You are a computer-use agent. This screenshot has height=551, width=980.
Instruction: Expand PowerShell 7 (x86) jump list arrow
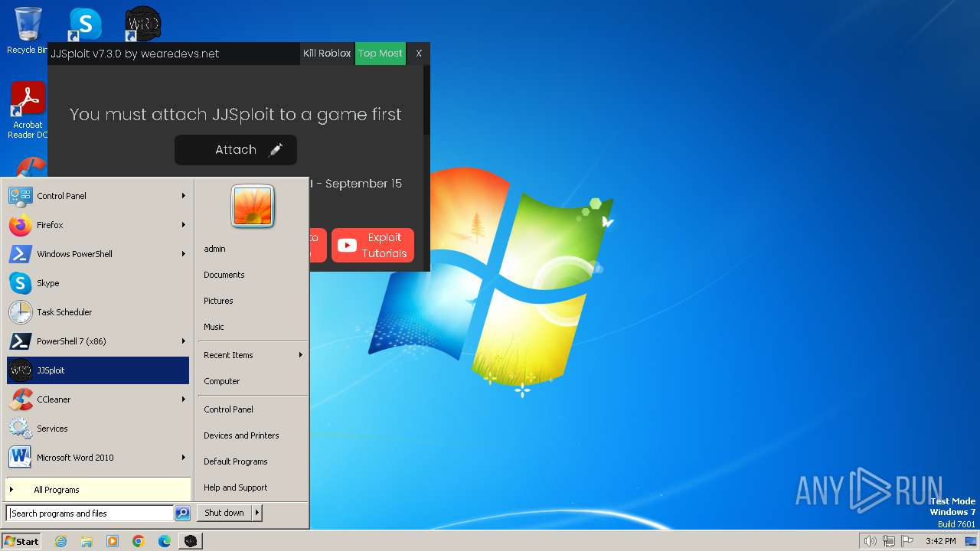(x=184, y=341)
